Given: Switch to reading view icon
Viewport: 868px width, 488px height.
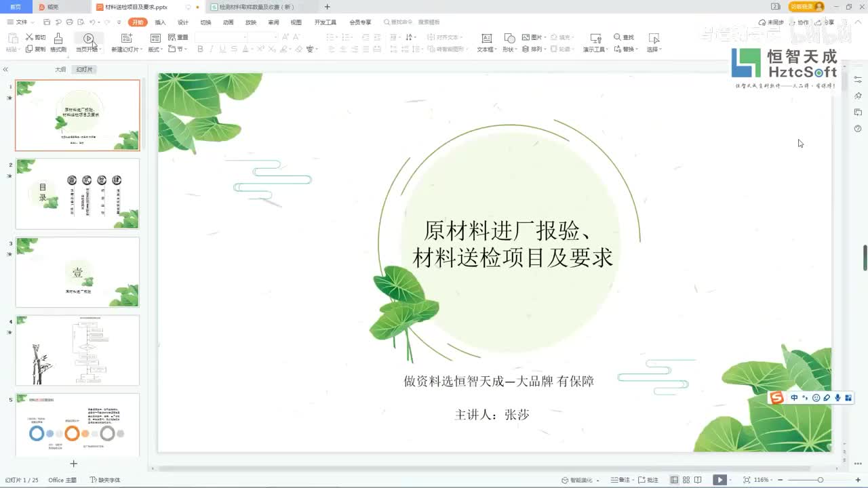Looking at the screenshot, I should pyautogui.click(x=698, y=480).
